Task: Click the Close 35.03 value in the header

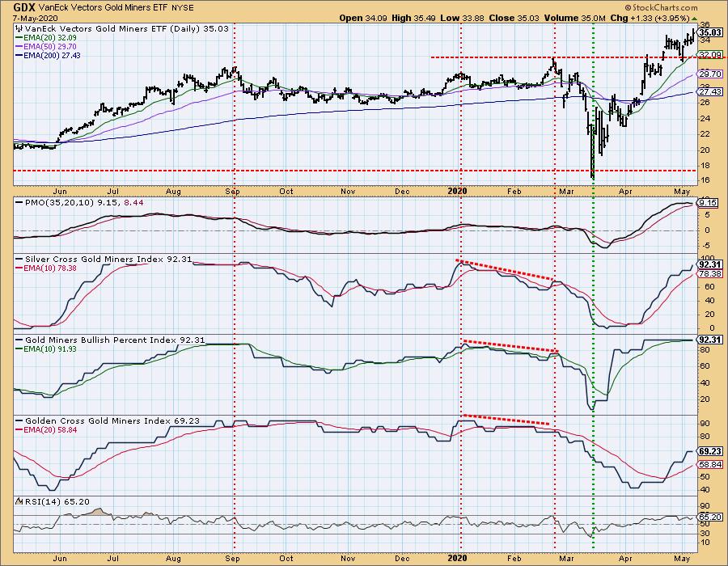Action: [x=514, y=18]
